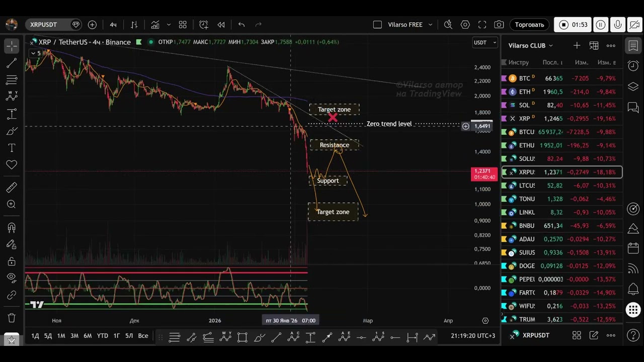Pause the screen recording
644x362 pixels.
(x=601, y=25)
